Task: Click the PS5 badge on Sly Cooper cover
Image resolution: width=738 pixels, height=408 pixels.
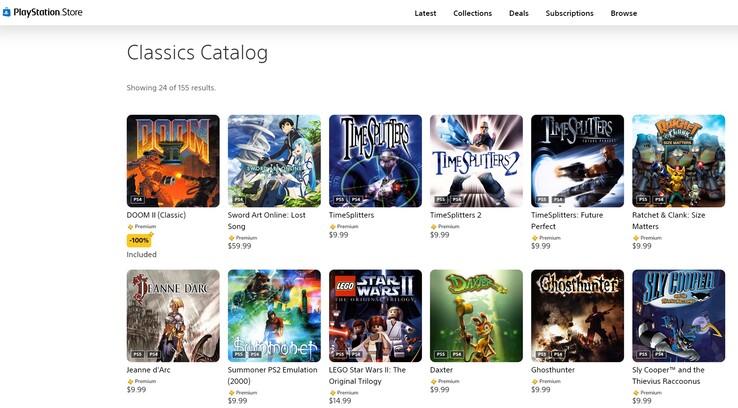Action: coord(643,354)
